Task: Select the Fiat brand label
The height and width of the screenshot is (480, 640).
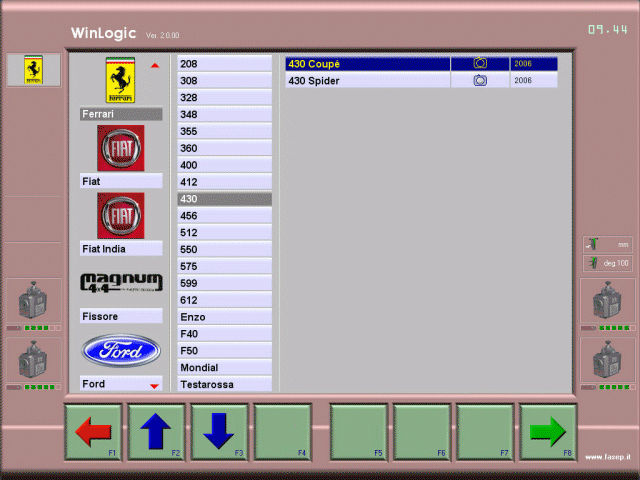Action: pos(121,181)
